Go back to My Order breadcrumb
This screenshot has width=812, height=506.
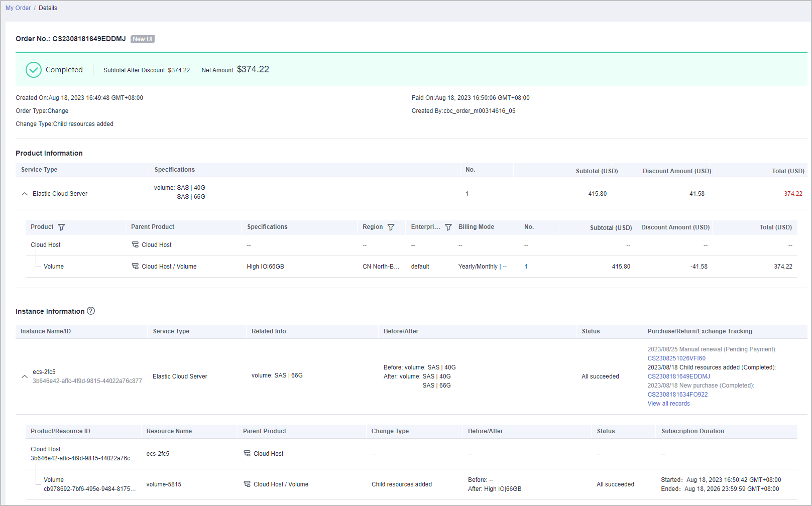pyautogui.click(x=18, y=8)
